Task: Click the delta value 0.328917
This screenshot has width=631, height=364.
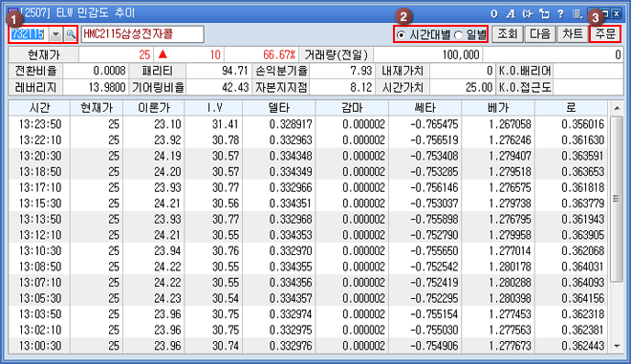Action: click(291, 124)
